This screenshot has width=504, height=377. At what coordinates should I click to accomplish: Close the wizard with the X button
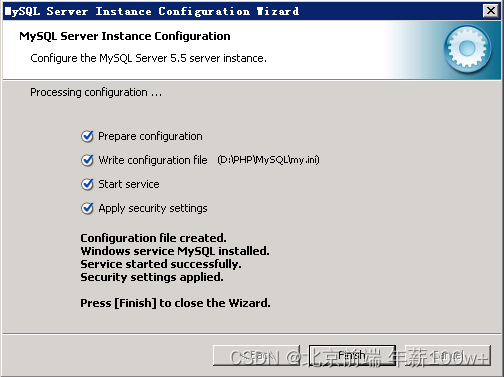coord(491,11)
